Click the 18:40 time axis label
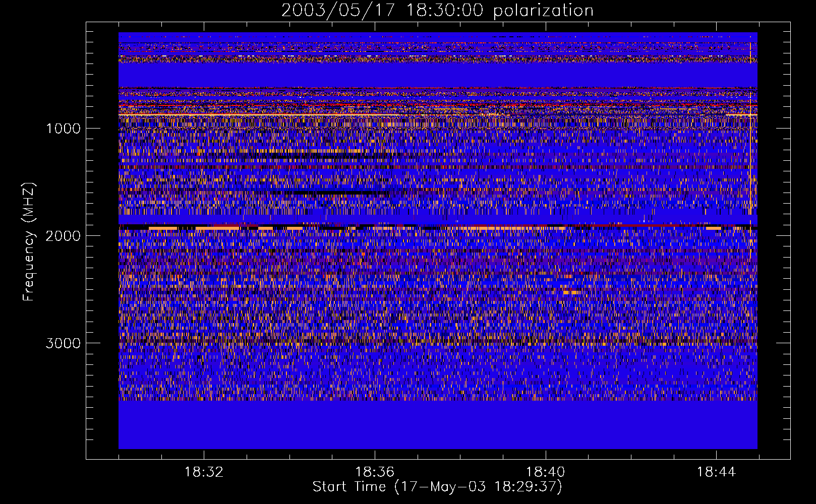This screenshot has width=816, height=504. (x=545, y=472)
